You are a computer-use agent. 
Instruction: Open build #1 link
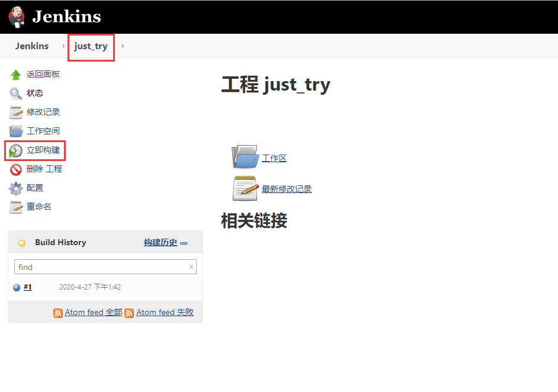[x=28, y=287]
